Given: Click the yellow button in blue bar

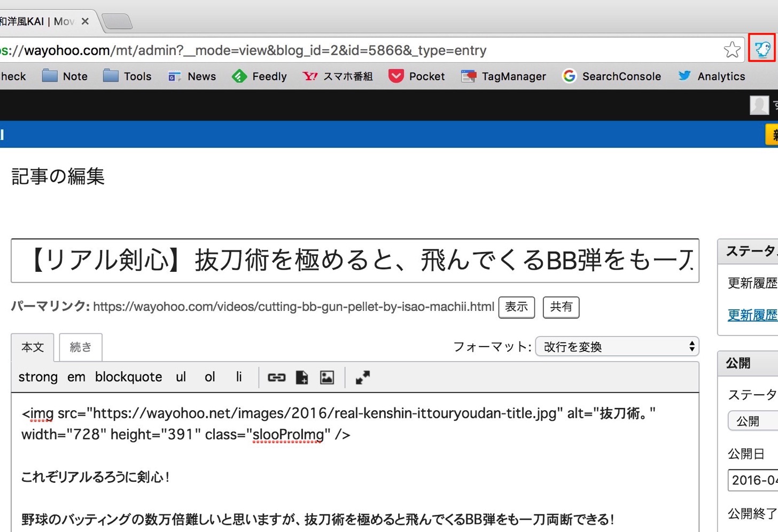Looking at the screenshot, I should tap(772, 135).
